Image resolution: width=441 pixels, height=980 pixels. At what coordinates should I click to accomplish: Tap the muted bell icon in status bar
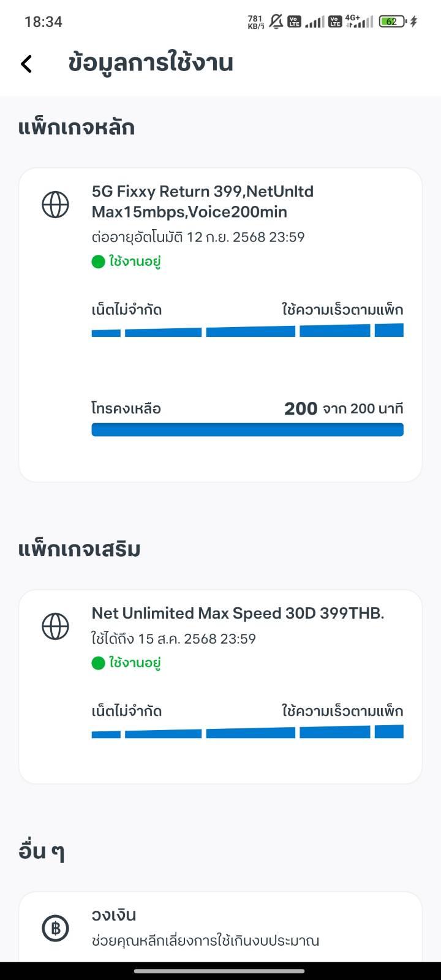tap(276, 22)
